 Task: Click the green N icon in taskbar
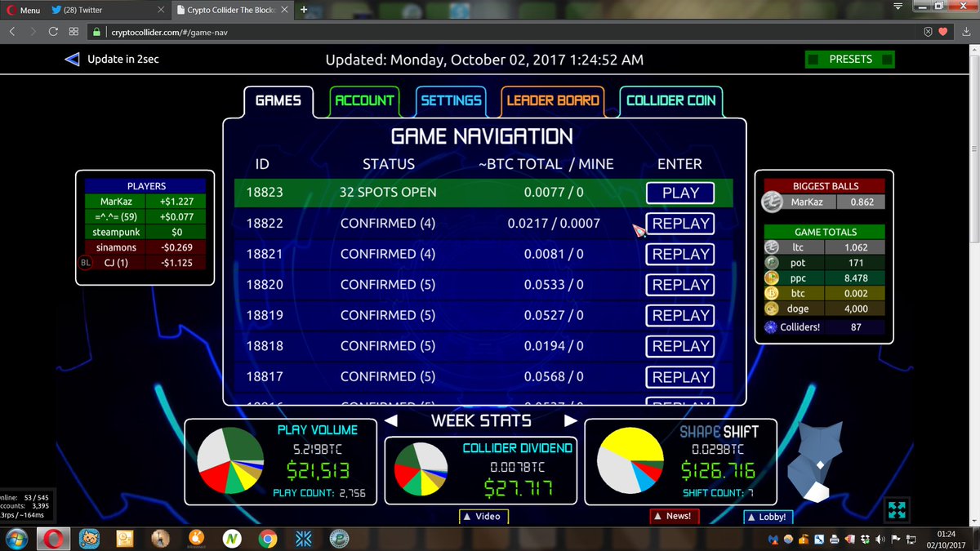coord(231,539)
